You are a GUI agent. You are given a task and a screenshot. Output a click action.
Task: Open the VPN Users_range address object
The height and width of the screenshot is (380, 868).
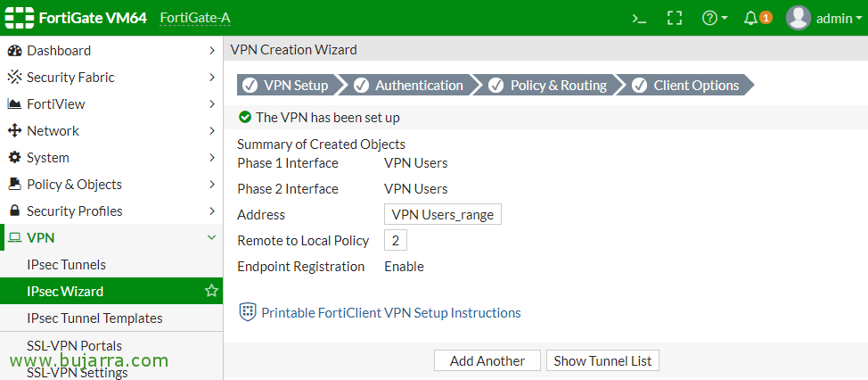(x=443, y=214)
